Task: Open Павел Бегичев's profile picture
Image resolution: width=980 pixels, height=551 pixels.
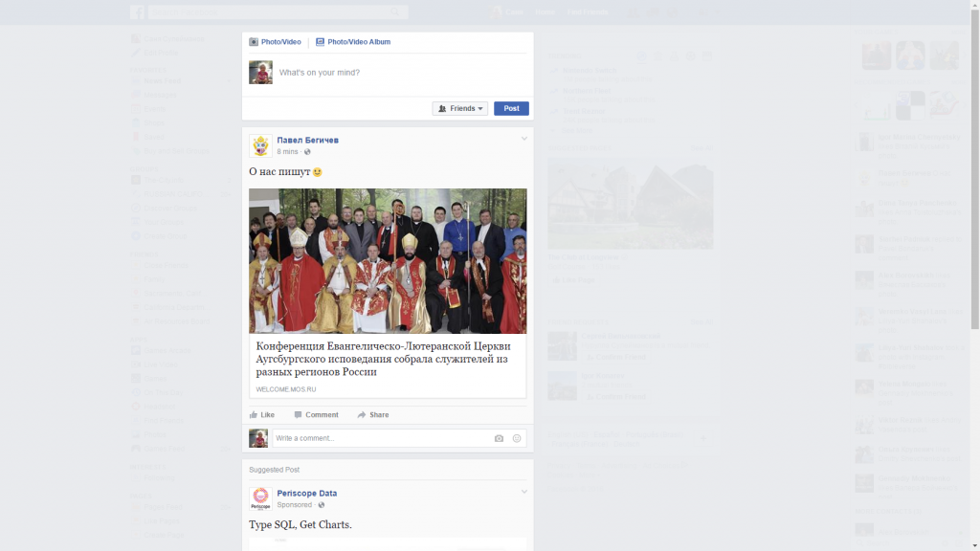Action: click(260, 145)
